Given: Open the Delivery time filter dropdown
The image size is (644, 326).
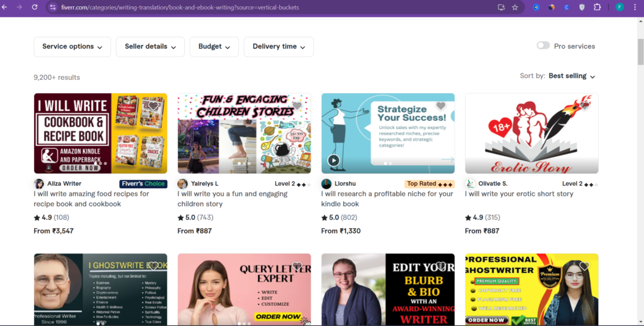Looking at the screenshot, I should (x=279, y=47).
